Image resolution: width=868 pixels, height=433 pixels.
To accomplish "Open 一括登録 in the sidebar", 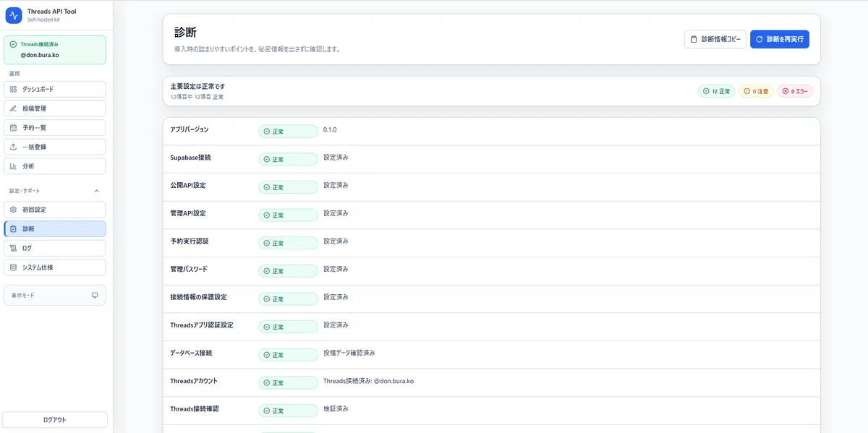I will pos(55,147).
